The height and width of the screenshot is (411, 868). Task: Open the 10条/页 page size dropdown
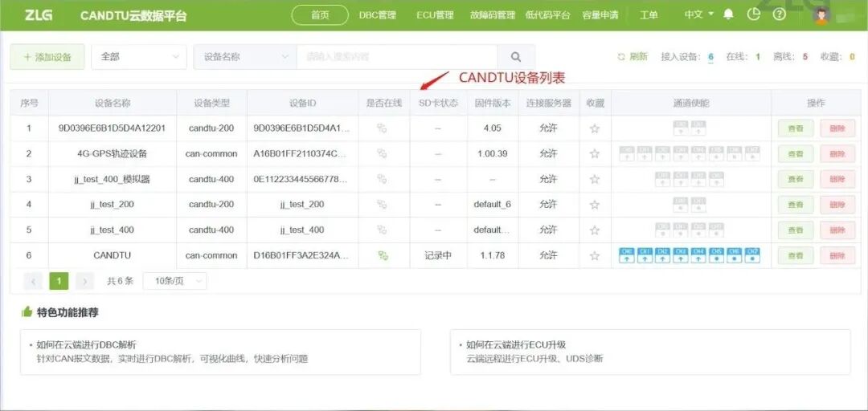pyautogui.click(x=175, y=281)
